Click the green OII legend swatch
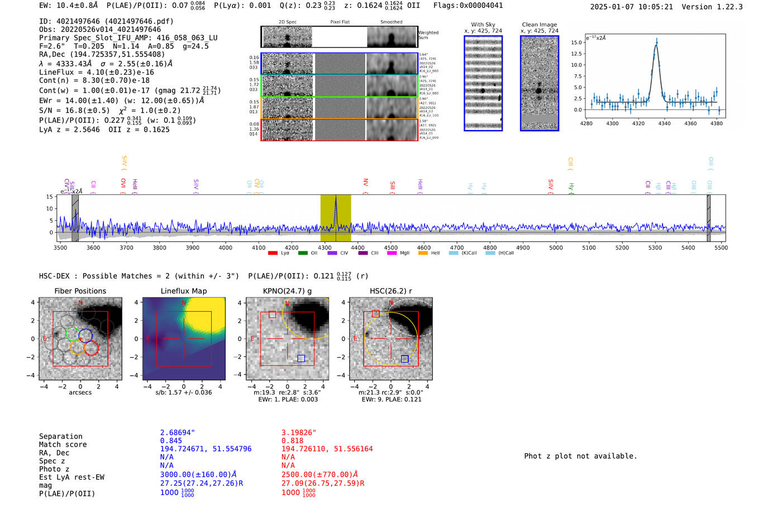The image size is (782, 532). click(303, 253)
